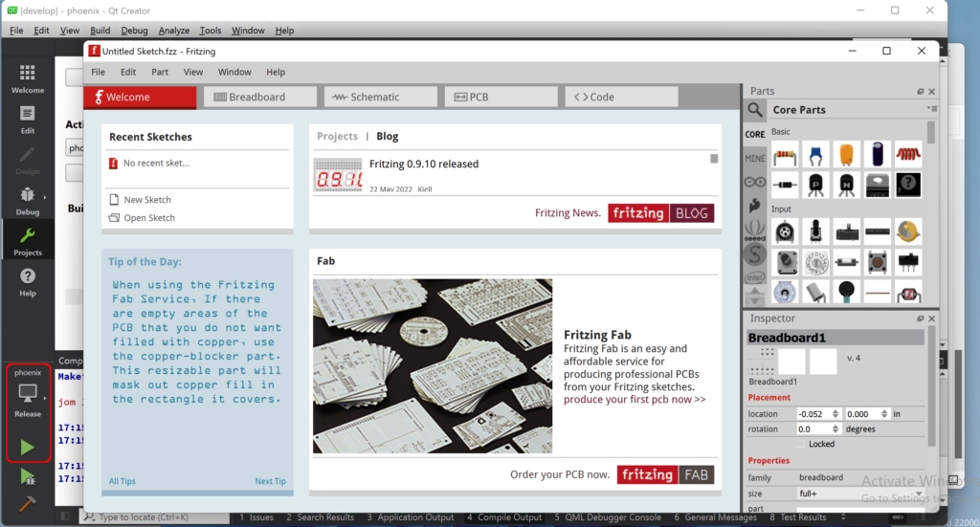The height and width of the screenshot is (527, 980).
Task: Select the Projects heading in welcome
Action: click(337, 136)
